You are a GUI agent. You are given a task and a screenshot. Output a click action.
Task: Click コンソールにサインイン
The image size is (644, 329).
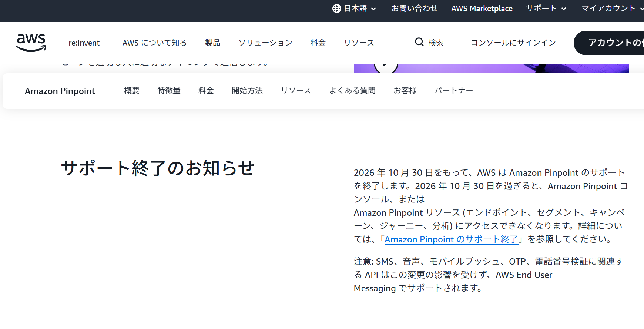coord(513,43)
